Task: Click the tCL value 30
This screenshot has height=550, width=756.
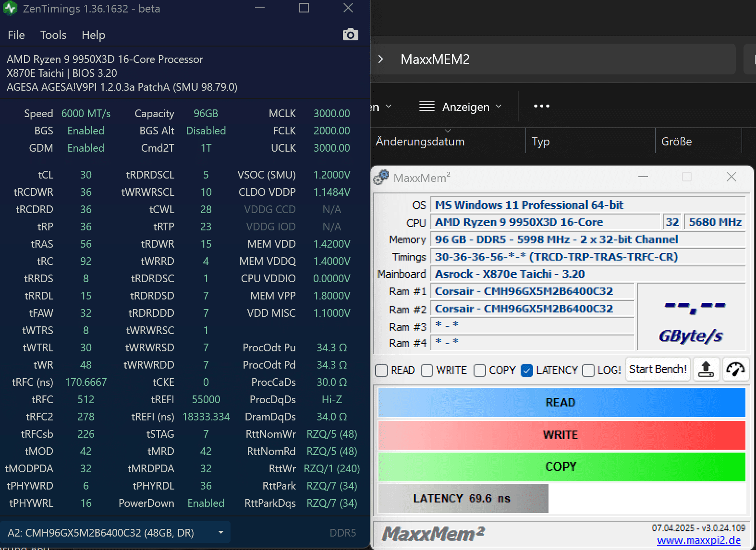Action: pyautogui.click(x=86, y=175)
